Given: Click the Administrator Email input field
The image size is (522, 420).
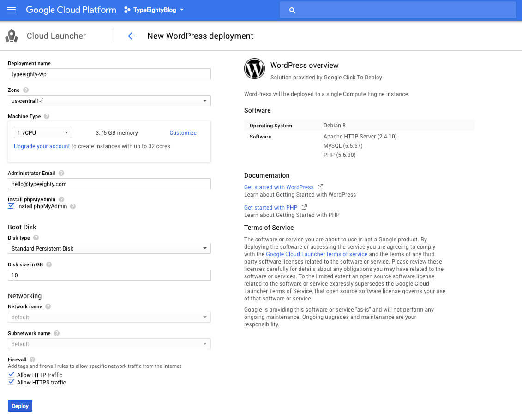Looking at the screenshot, I should click(109, 184).
